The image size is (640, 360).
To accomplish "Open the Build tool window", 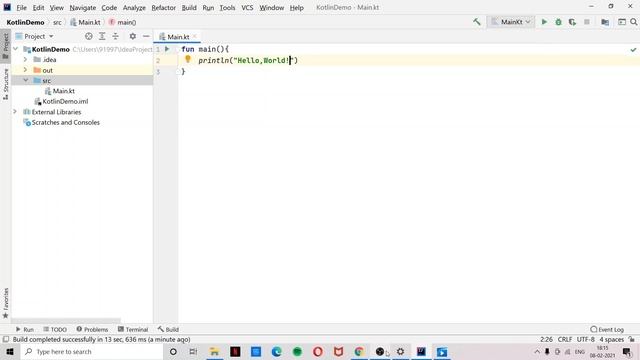I will 168,329.
